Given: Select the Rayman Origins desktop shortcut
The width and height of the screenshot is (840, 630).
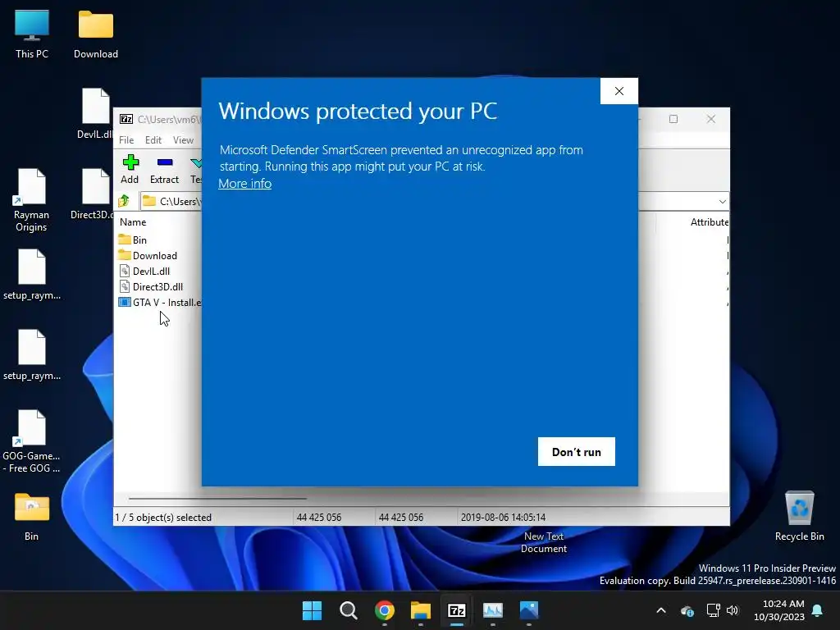Looking at the screenshot, I should [32, 200].
